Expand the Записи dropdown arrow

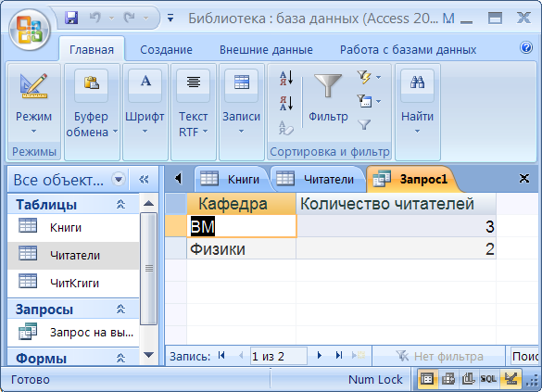(x=241, y=132)
